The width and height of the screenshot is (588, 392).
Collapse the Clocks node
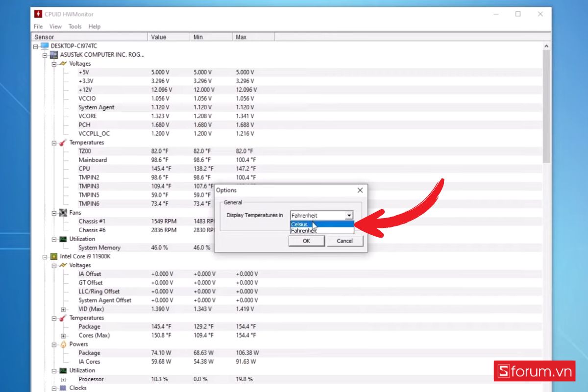pyautogui.click(x=54, y=388)
